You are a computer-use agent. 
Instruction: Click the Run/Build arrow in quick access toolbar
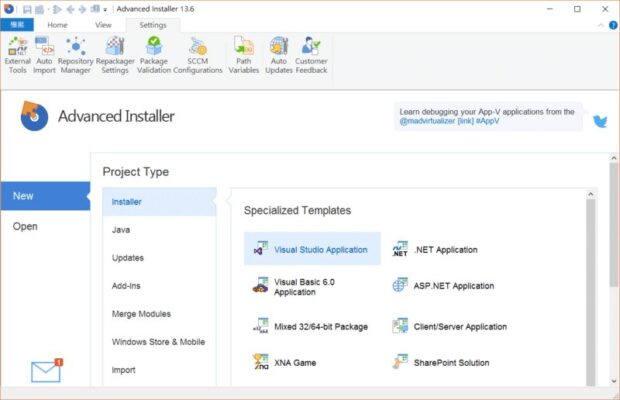point(57,9)
